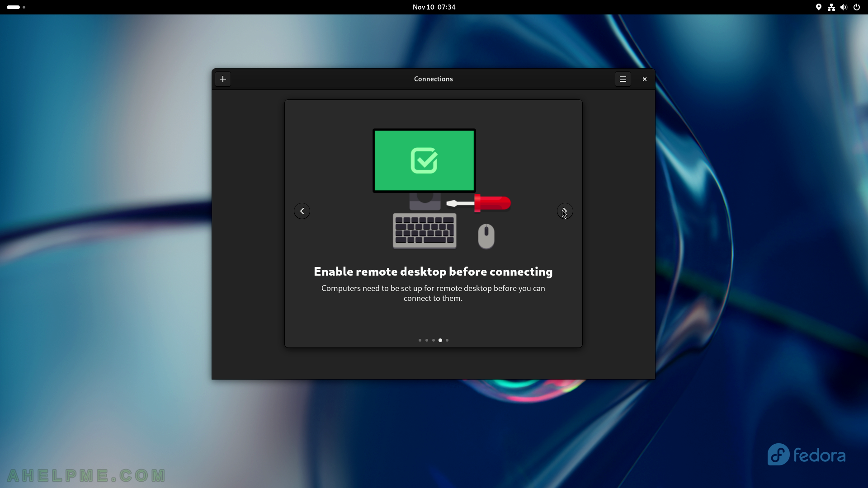868x488 pixels.
Task: Jump to last carousel page dot
Action: click(447, 340)
